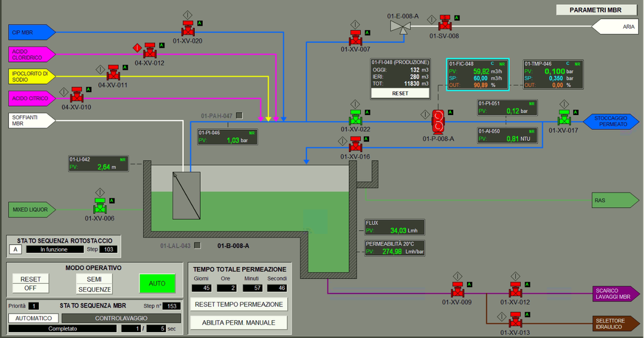Screen dimensions: 644x338
Task: Open ejector 01-E-008-A symbol
Action: [400, 27]
